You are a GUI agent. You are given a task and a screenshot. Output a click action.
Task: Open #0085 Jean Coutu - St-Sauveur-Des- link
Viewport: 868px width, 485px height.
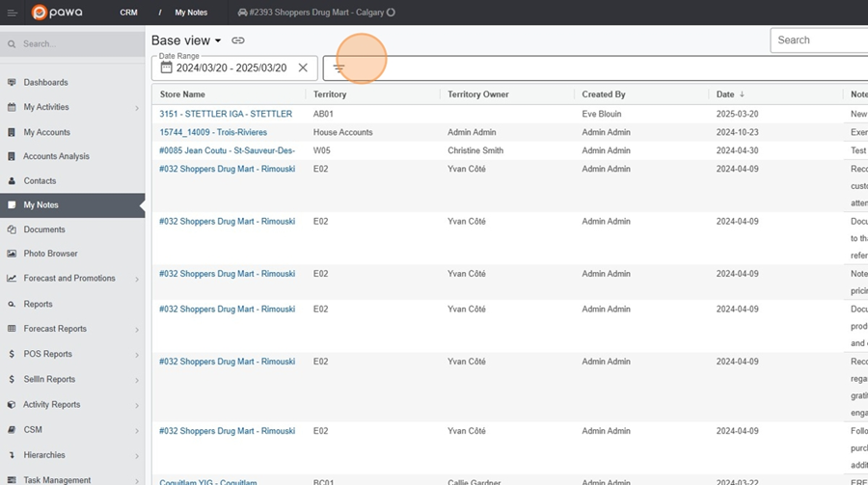pyautogui.click(x=227, y=150)
